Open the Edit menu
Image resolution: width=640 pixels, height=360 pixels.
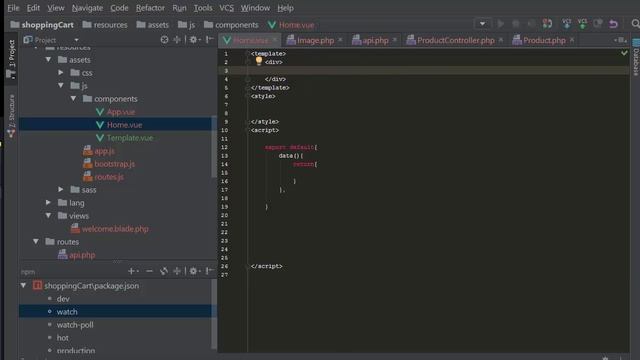tap(33, 8)
